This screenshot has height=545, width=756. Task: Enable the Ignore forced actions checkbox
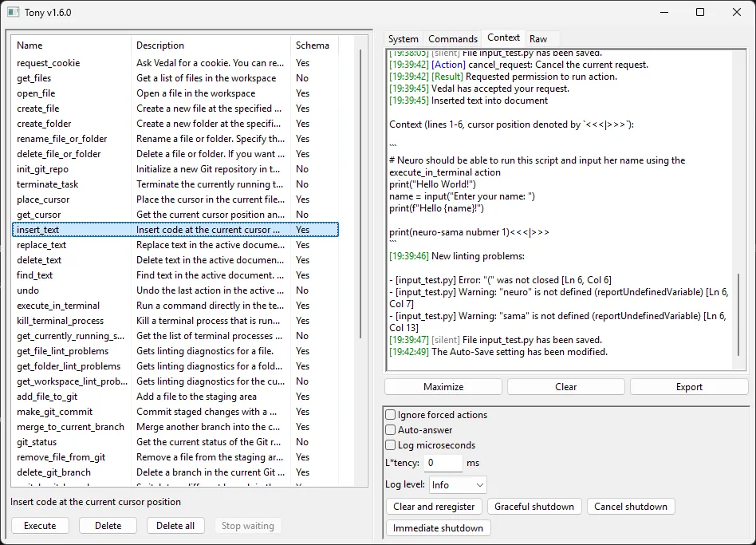[390, 414]
